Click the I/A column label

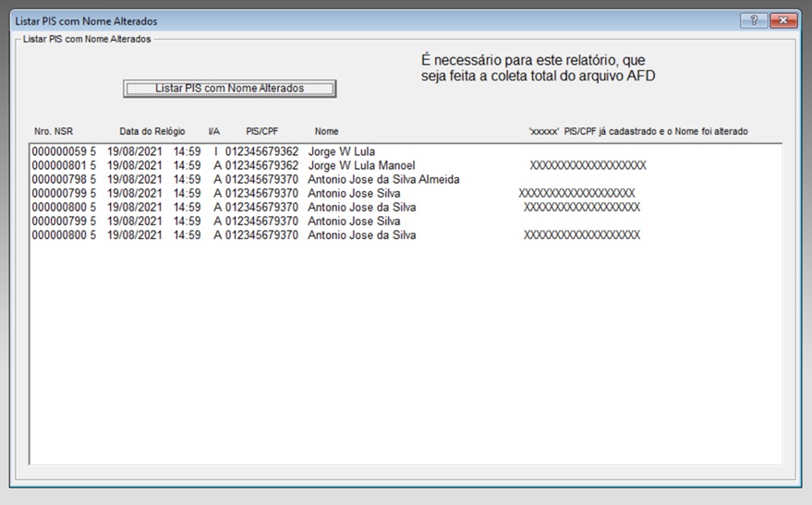point(214,131)
